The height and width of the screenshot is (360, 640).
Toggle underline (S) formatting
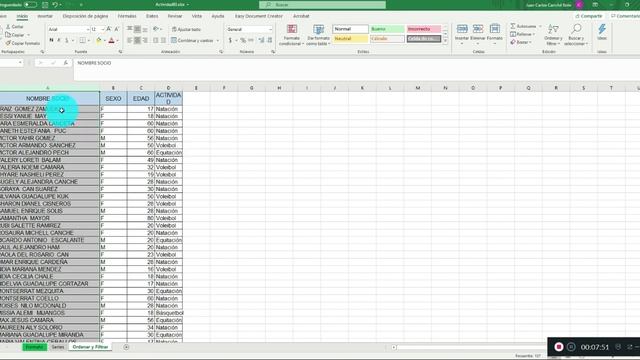[67, 40]
